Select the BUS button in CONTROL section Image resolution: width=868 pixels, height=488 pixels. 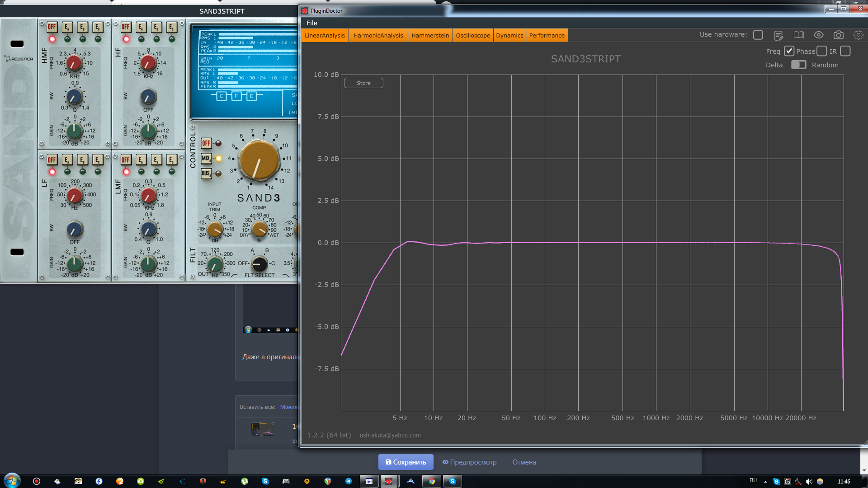click(x=206, y=173)
